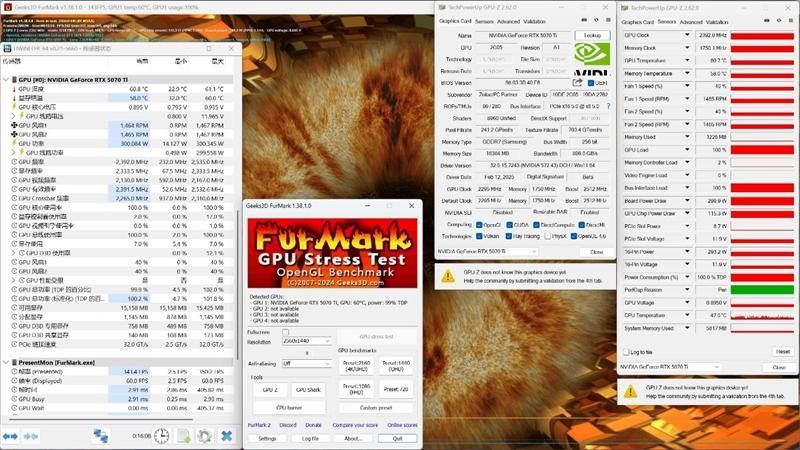
Task: Open FurMark Anti-aliasing dropdown
Action: tap(307, 364)
